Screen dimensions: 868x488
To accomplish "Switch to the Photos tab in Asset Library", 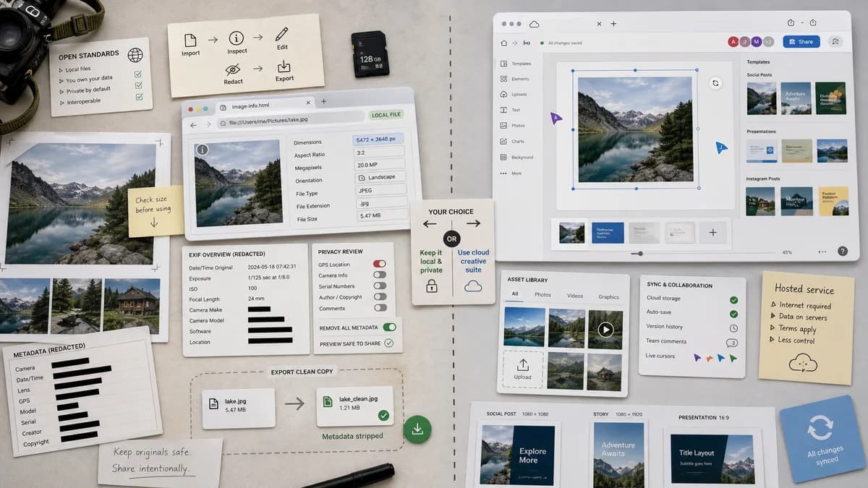I will click(542, 295).
